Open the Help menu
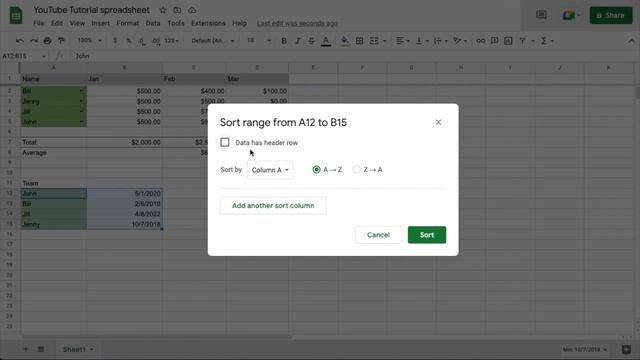The height and width of the screenshot is (360, 640). pos(239,23)
